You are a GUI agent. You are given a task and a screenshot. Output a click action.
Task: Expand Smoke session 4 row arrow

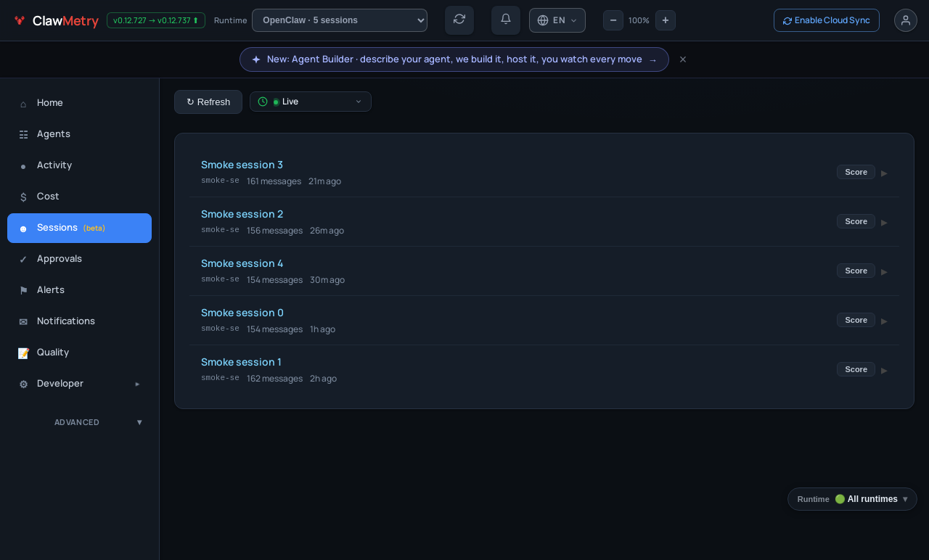coord(884,272)
